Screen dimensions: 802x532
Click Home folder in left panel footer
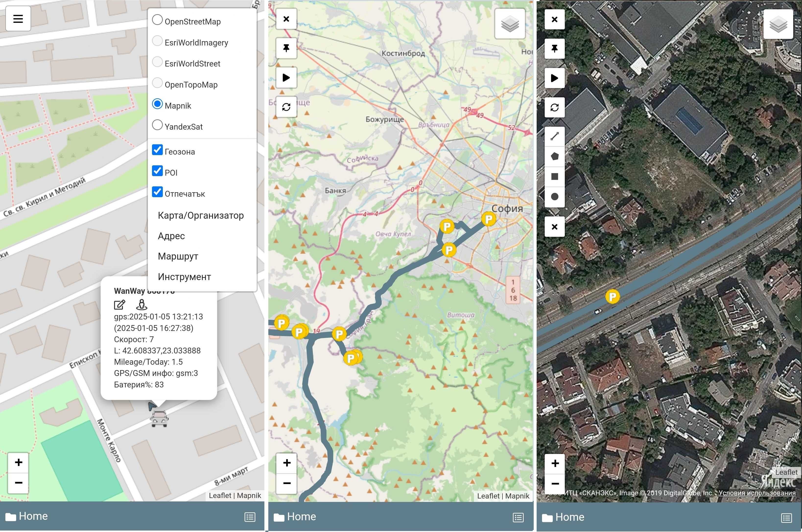click(x=26, y=516)
